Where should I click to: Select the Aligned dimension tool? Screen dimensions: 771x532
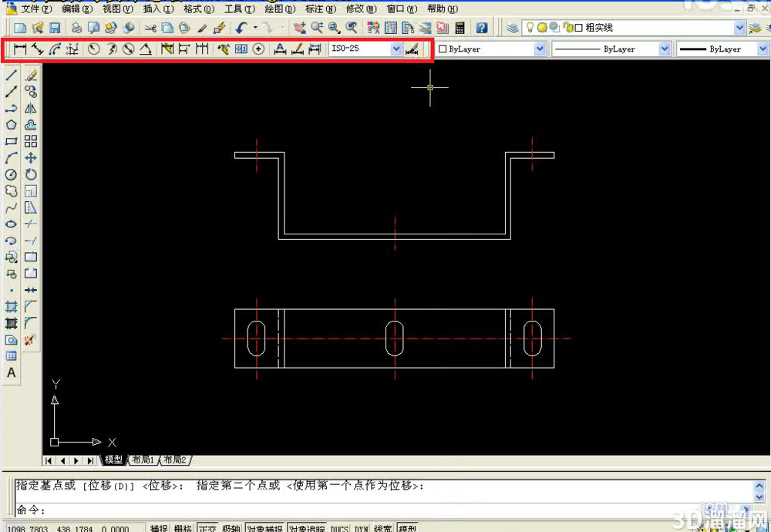click(37, 49)
